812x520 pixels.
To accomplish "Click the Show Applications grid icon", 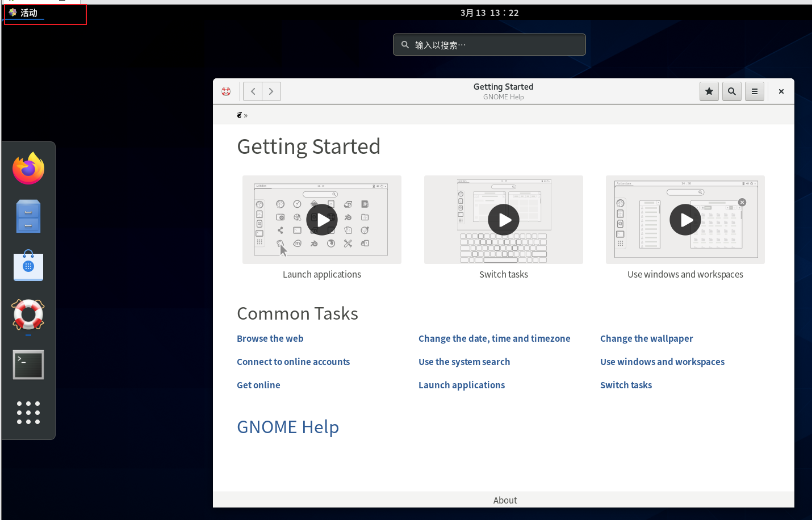I will pos(28,413).
